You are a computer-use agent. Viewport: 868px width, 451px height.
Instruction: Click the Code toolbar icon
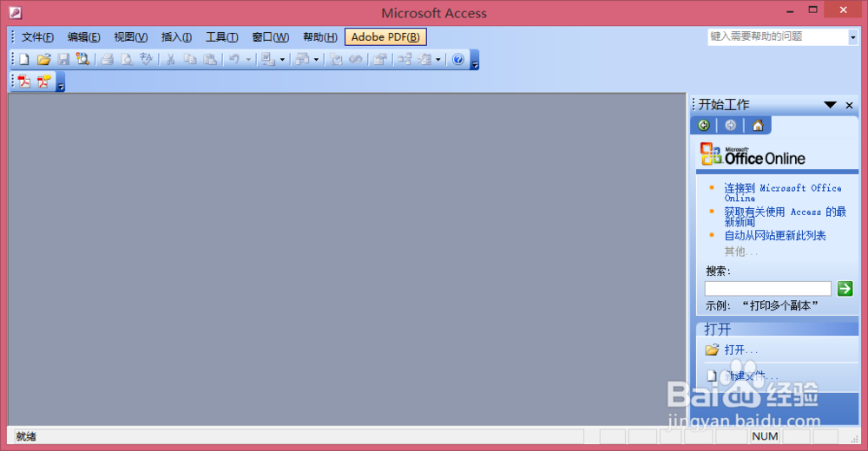click(336, 59)
